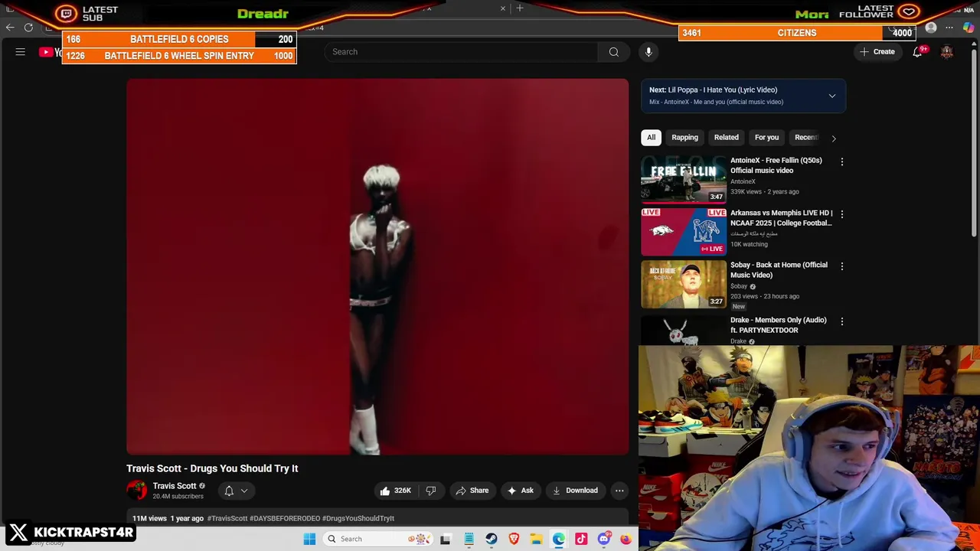
Task: Open a new browser tab with plus
Action: (x=520, y=8)
